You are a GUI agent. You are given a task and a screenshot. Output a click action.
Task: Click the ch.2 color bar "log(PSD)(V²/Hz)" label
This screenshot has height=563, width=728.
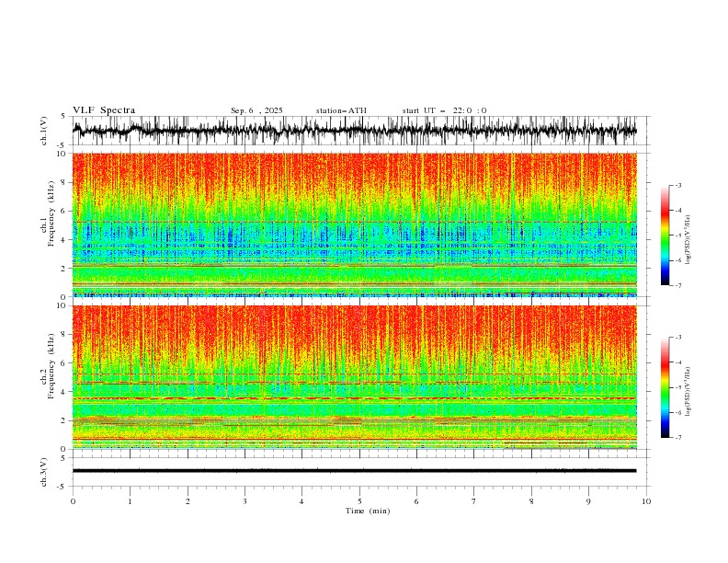click(688, 392)
